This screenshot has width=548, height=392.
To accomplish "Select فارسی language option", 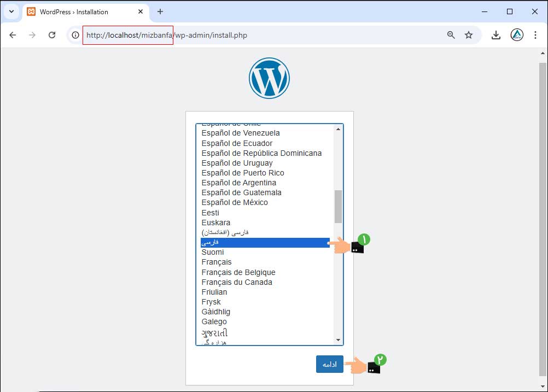I will [x=265, y=242].
